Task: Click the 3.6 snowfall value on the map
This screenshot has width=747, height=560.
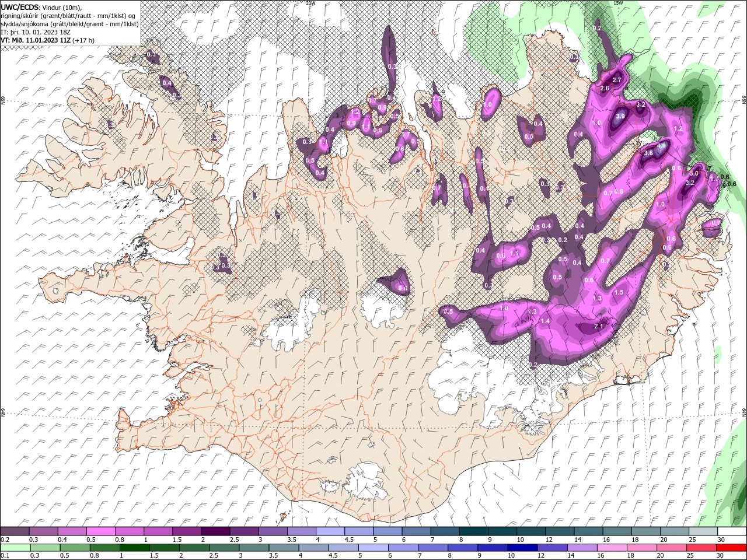Action: [x=648, y=153]
